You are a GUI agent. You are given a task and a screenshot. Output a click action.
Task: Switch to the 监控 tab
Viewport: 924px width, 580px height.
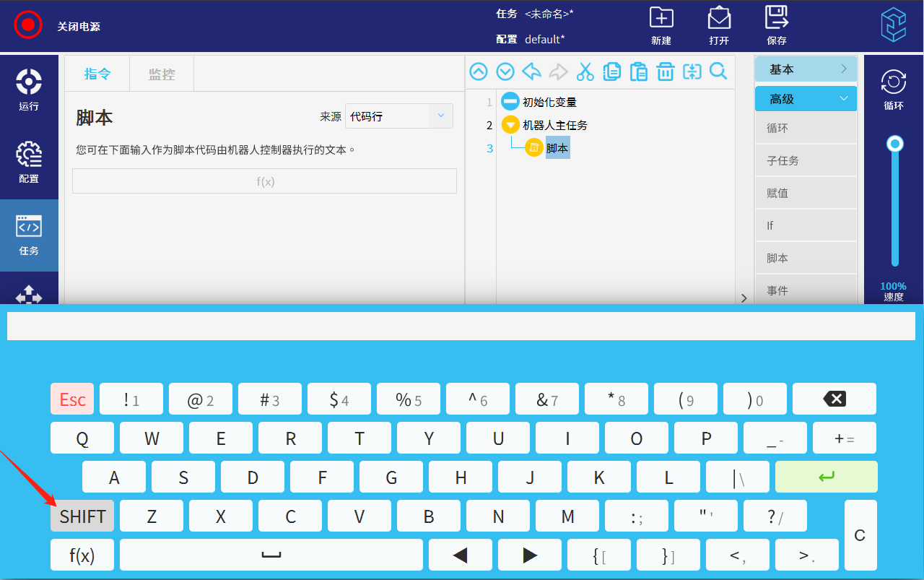pos(162,74)
